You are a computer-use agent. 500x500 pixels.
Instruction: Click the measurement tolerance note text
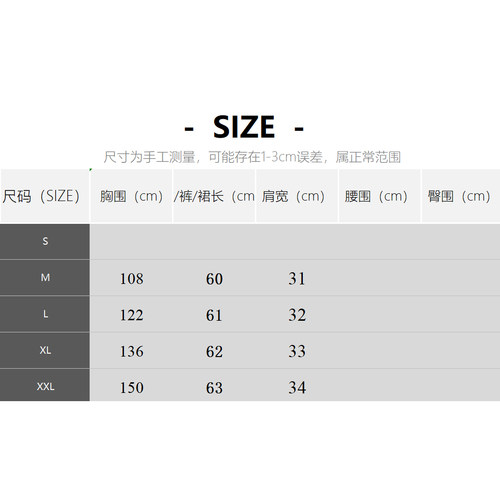click(x=252, y=157)
